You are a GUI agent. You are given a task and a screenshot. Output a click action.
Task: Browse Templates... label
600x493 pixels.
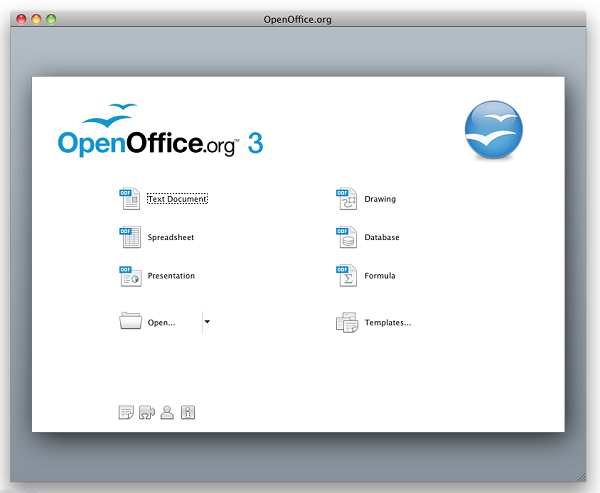(x=388, y=323)
